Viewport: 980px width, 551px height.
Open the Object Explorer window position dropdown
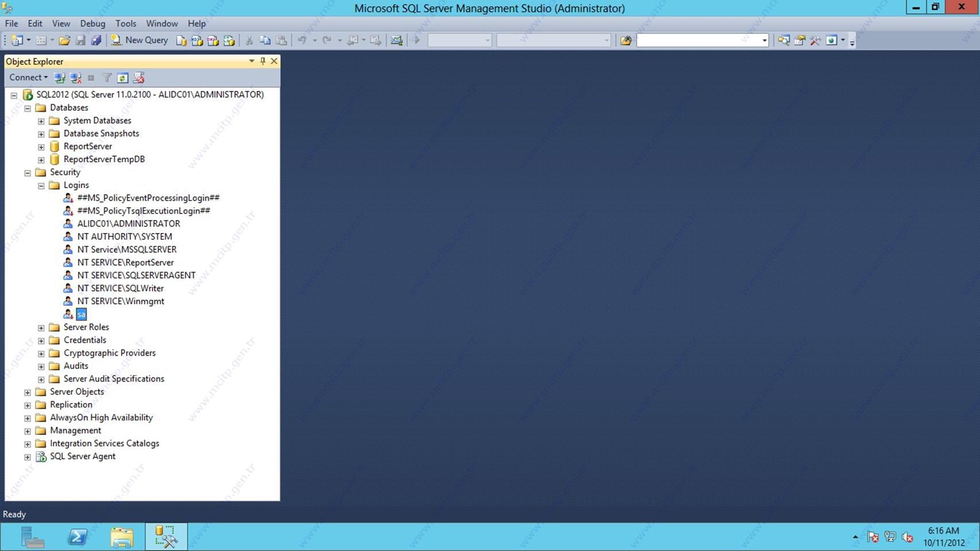click(x=251, y=61)
